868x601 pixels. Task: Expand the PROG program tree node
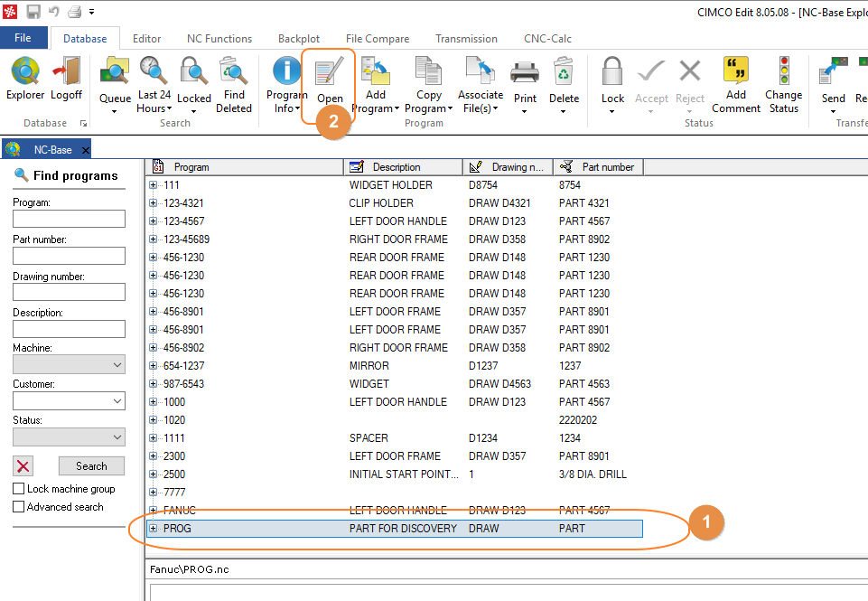(x=153, y=529)
